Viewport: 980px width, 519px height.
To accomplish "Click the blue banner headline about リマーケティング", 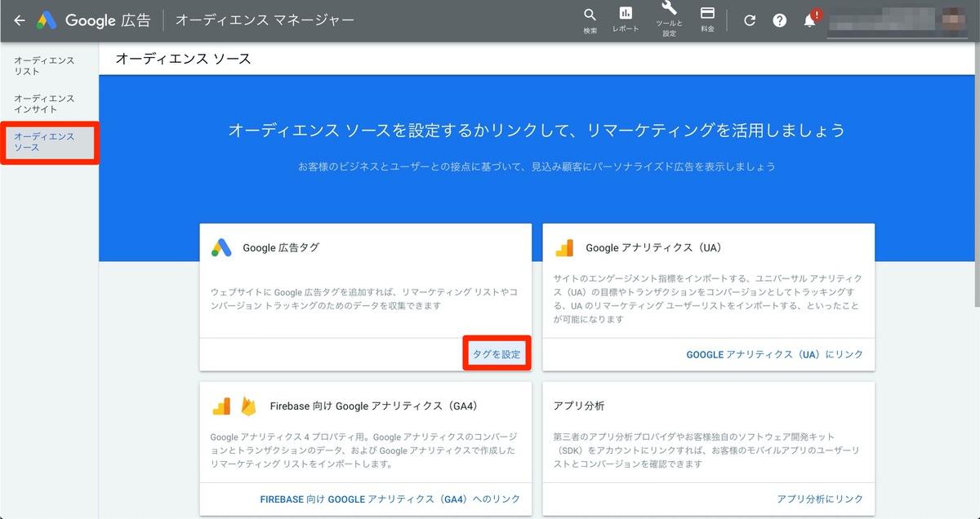I will (x=537, y=131).
